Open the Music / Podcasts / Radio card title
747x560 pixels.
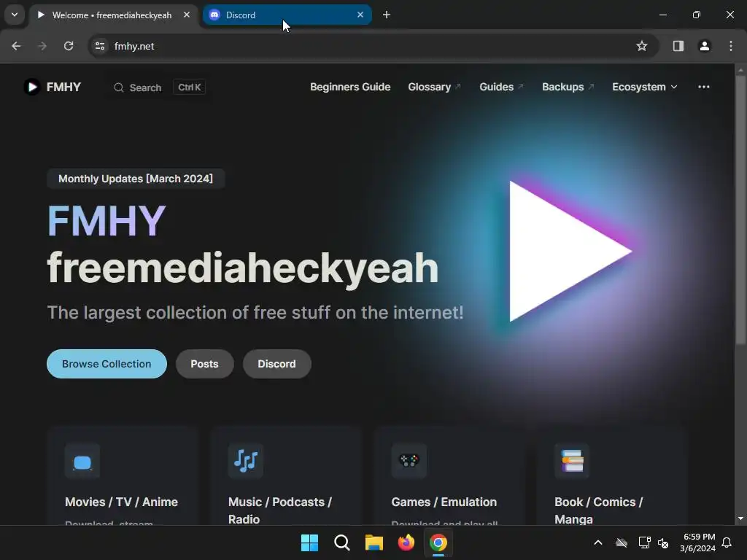pyautogui.click(x=280, y=510)
